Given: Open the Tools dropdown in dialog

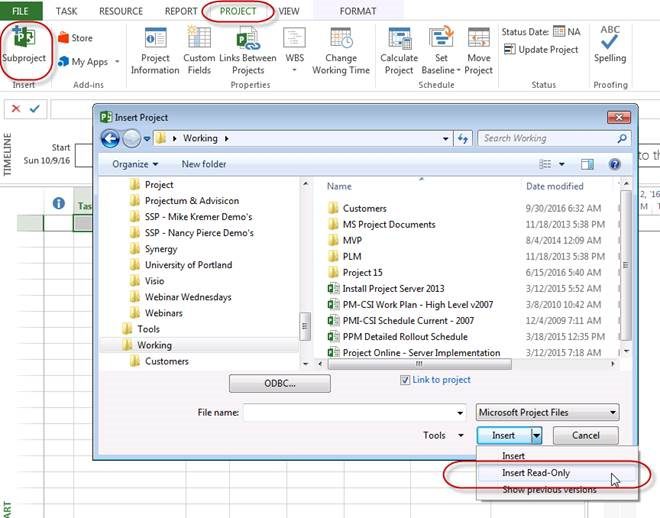Looking at the screenshot, I should 444,436.
